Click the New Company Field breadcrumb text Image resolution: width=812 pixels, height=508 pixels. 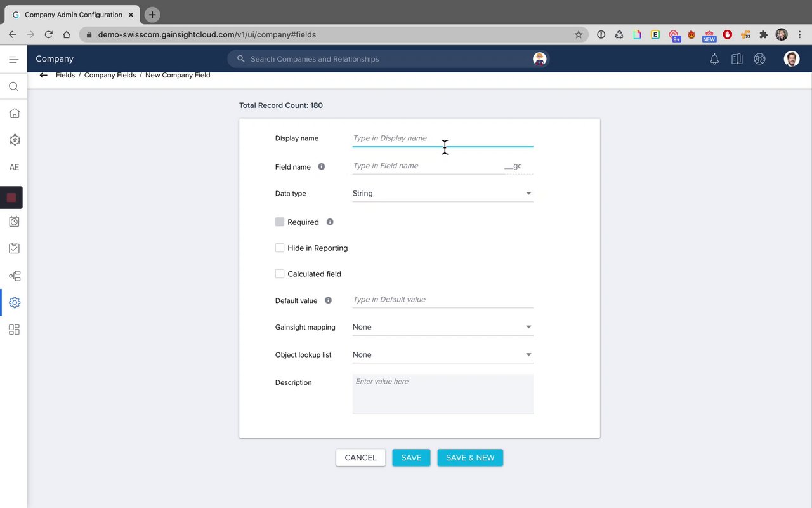coord(178,75)
